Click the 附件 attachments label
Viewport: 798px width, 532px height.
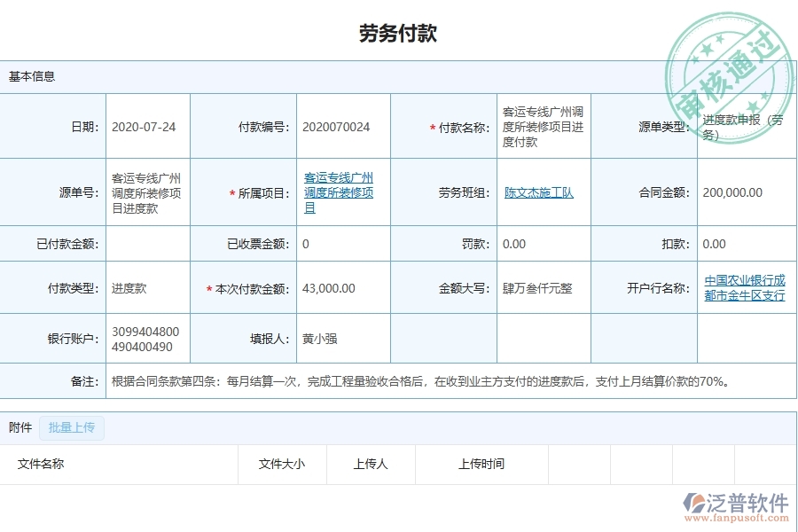coord(20,427)
